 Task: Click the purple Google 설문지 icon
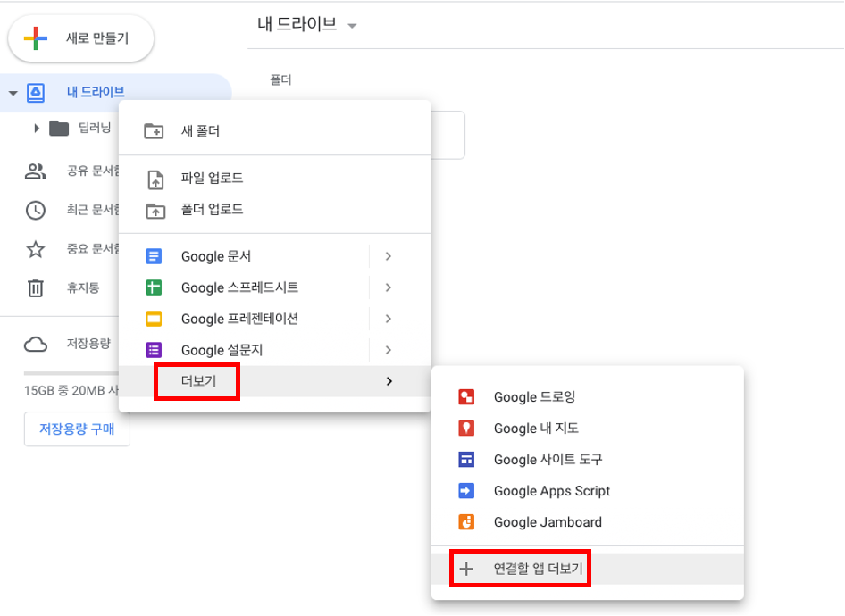(x=154, y=350)
